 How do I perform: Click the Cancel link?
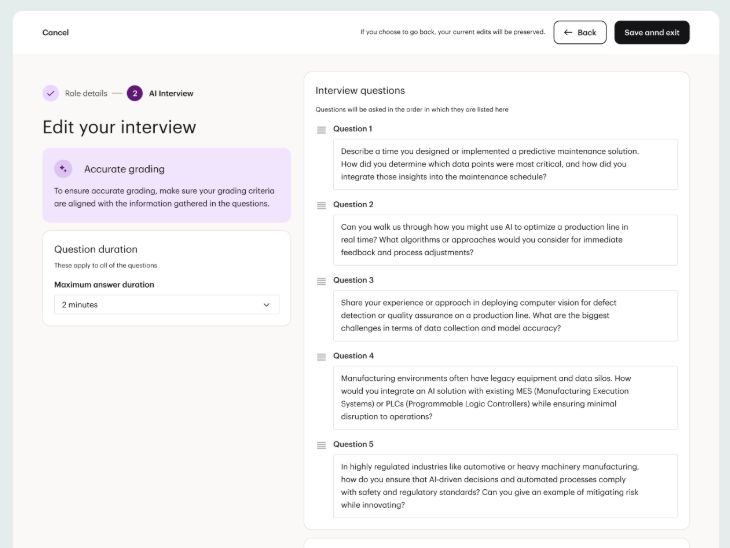[56, 32]
